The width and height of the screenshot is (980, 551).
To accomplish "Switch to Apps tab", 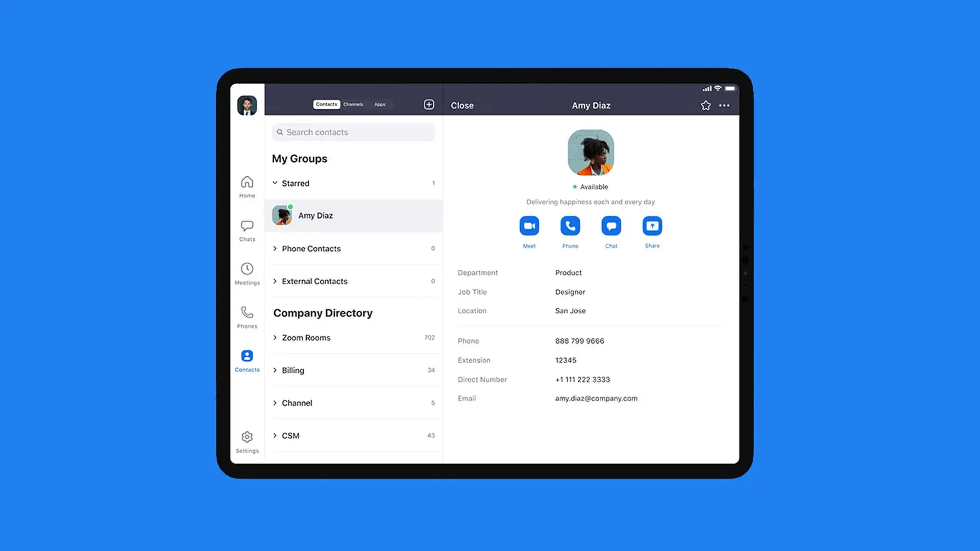I will click(x=380, y=104).
